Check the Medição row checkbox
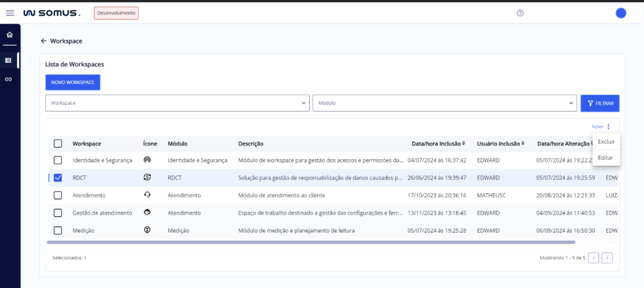The width and height of the screenshot is (644, 288). tap(58, 230)
